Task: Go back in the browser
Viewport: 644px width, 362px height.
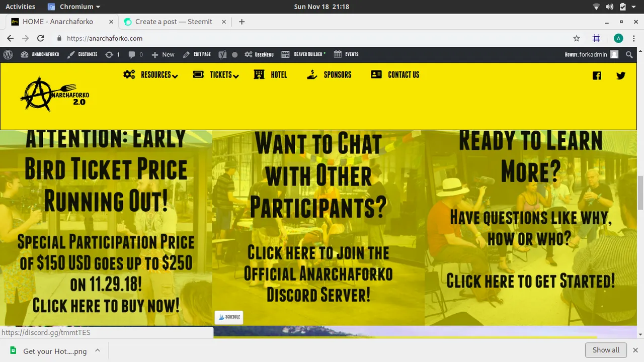Action: (x=10, y=38)
